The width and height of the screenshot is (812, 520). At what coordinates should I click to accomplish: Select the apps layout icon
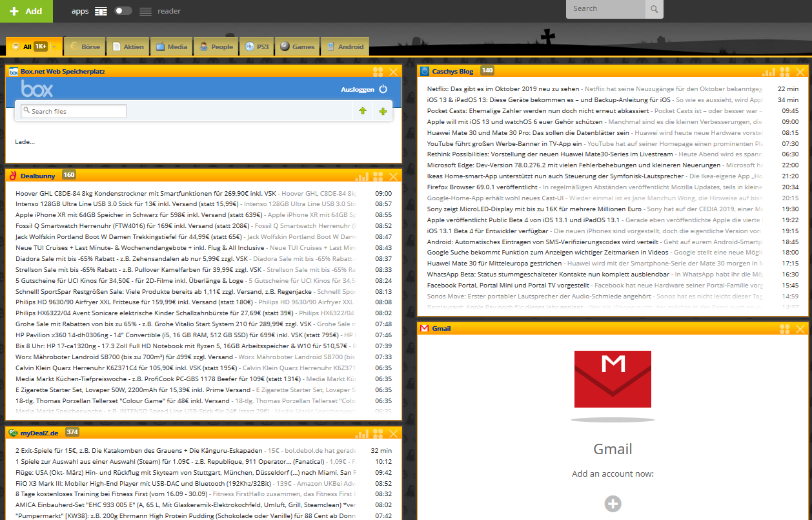pyautogui.click(x=101, y=11)
